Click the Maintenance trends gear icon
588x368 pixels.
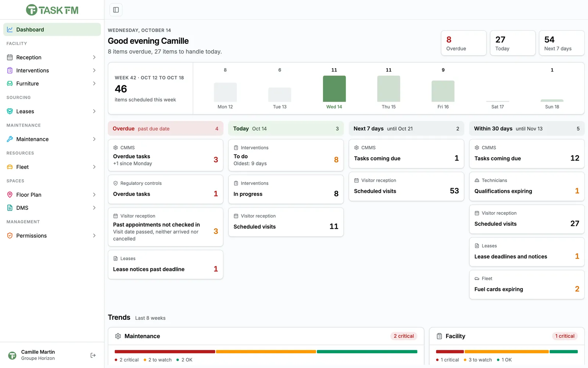tap(118, 336)
